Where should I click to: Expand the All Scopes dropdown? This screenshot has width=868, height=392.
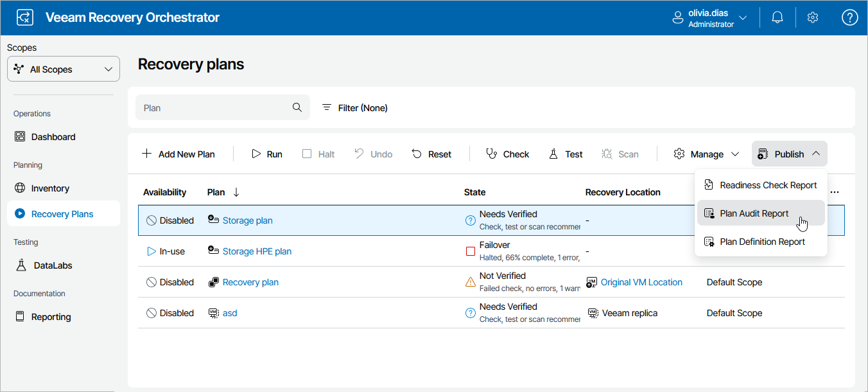coord(63,68)
